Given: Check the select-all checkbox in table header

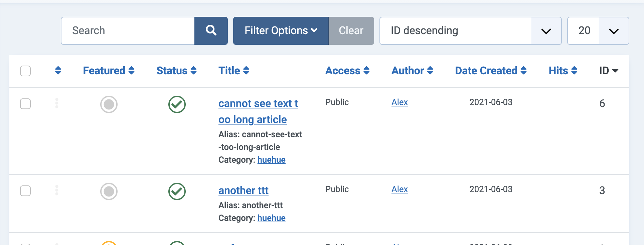Looking at the screenshot, I should coord(25,71).
